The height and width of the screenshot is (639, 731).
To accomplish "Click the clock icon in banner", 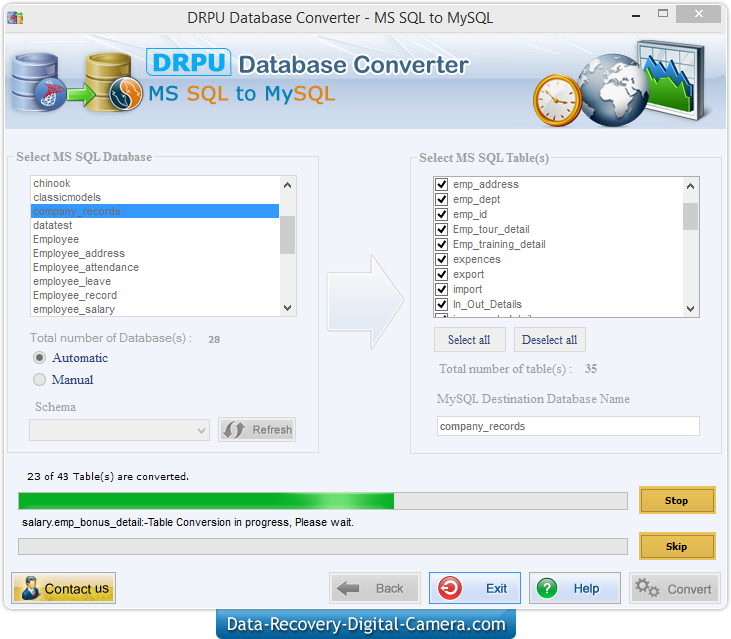I will [x=558, y=101].
